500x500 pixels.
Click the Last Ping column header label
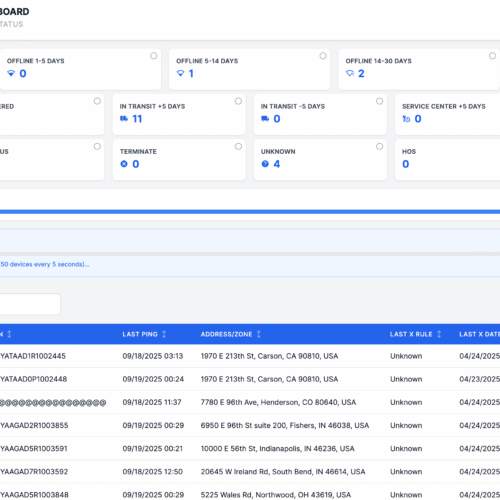[140, 334]
